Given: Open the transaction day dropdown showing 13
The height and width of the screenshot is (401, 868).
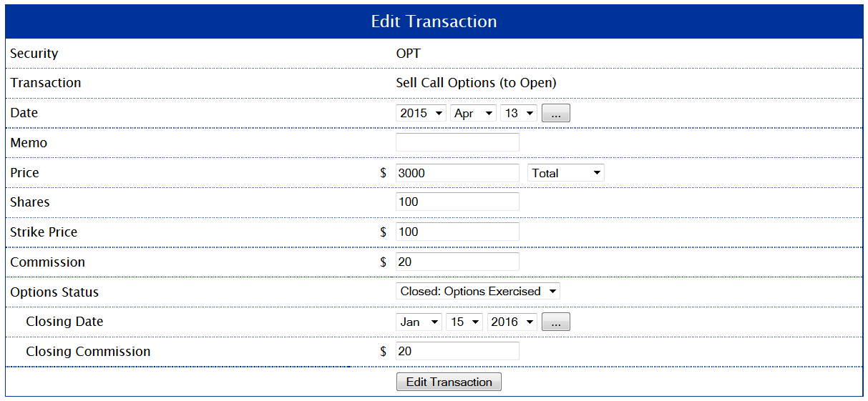Looking at the screenshot, I should (519, 113).
